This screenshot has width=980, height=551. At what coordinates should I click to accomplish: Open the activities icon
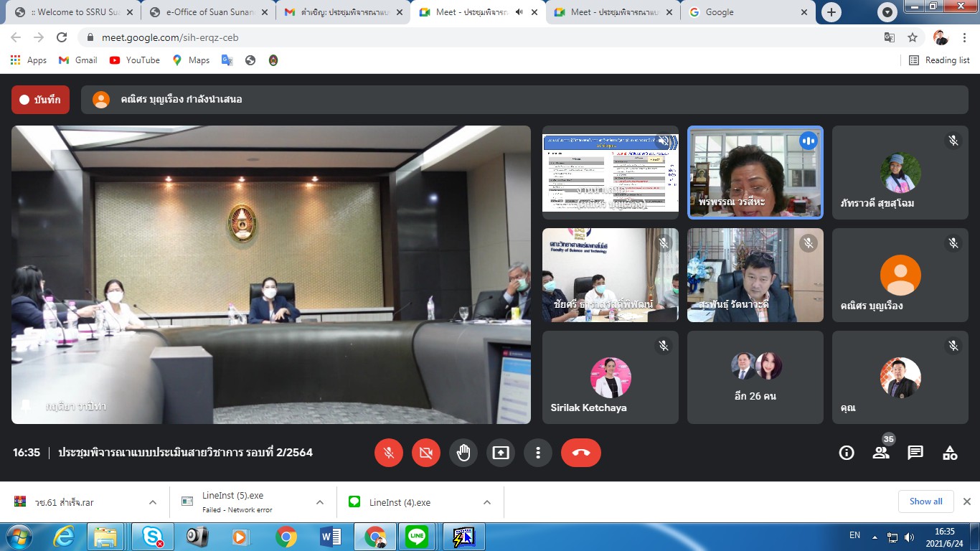(950, 453)
